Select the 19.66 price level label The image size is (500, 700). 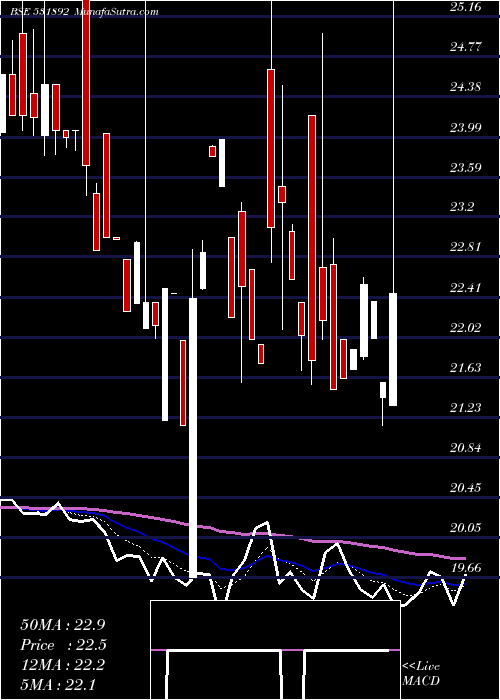point(466,568)
